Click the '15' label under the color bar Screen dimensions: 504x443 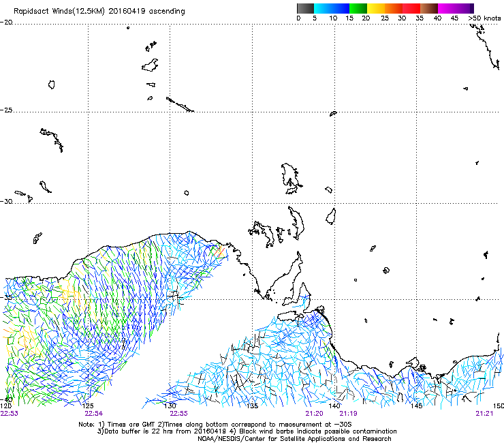tap(349, 18)
